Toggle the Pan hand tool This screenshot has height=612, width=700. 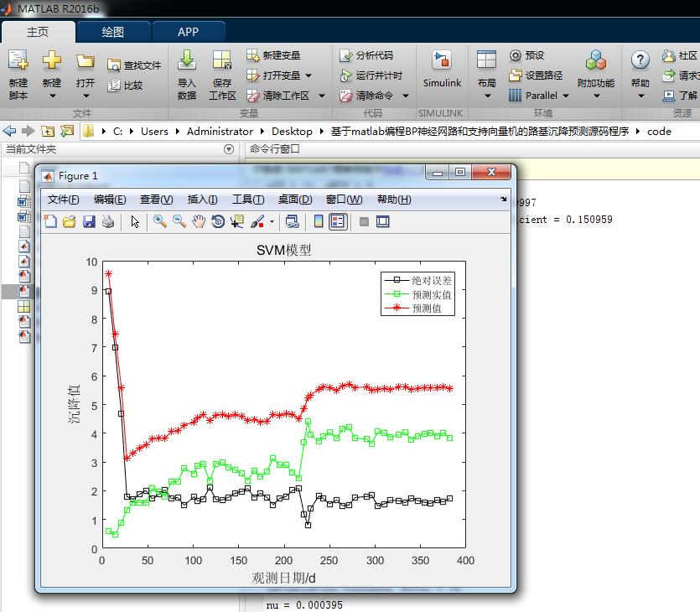tap(199, 221)
